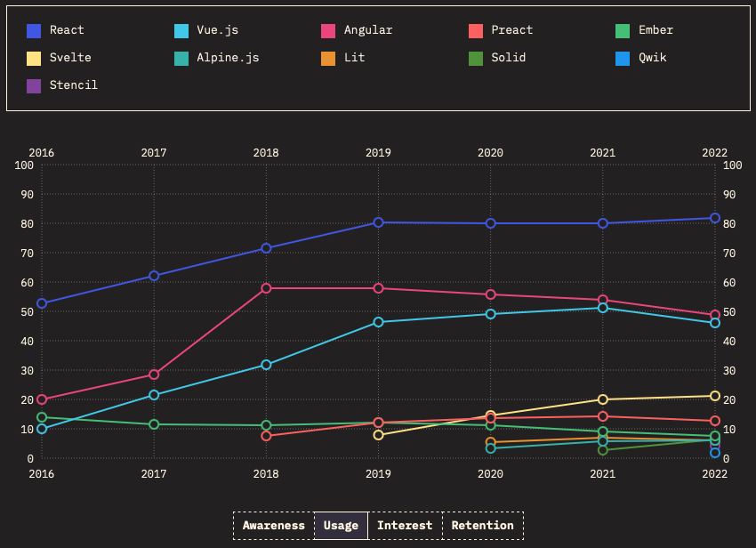Select the Lit legend label
This screenshot has height=548, width=756.
pyautogui.click(x=354, y=58)
